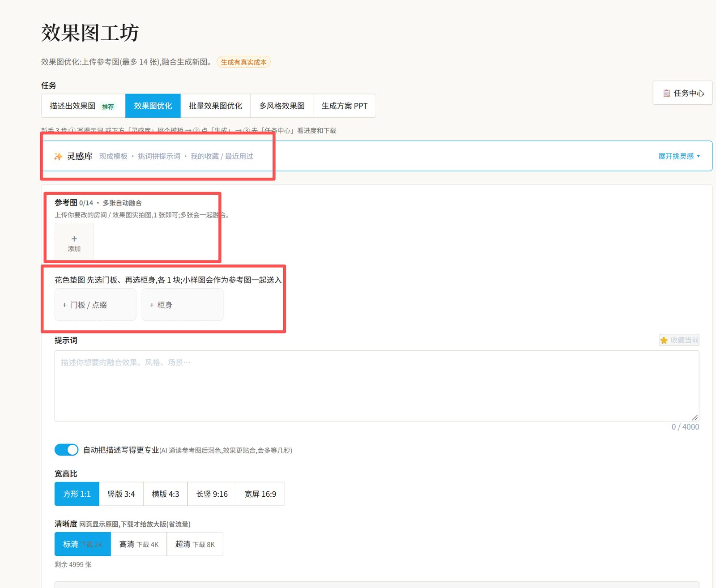Select 高清 下载 4K clarity
Viewport: 716px width, 588px height.
[139, 544]
